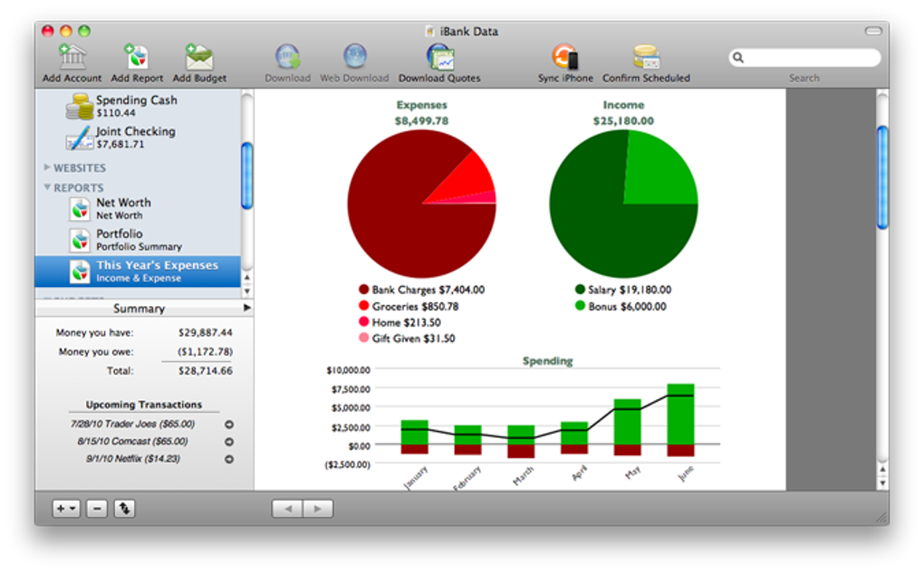Click the search magnifier icon

tap(738, 57)
